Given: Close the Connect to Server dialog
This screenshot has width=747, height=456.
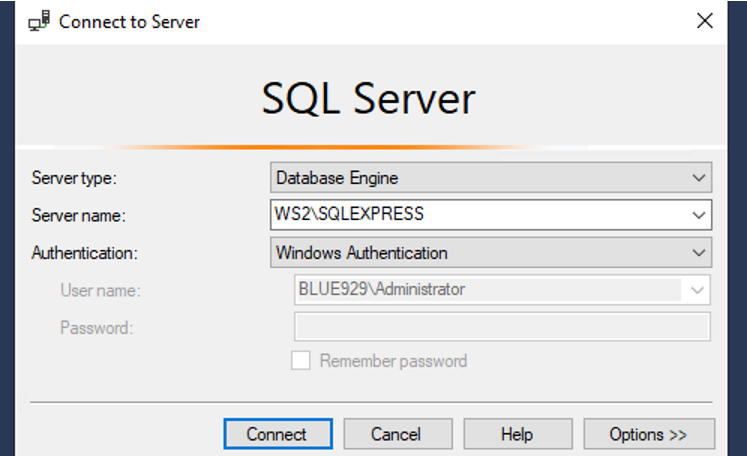Looking at the screenshot, I should coord(704,21).
